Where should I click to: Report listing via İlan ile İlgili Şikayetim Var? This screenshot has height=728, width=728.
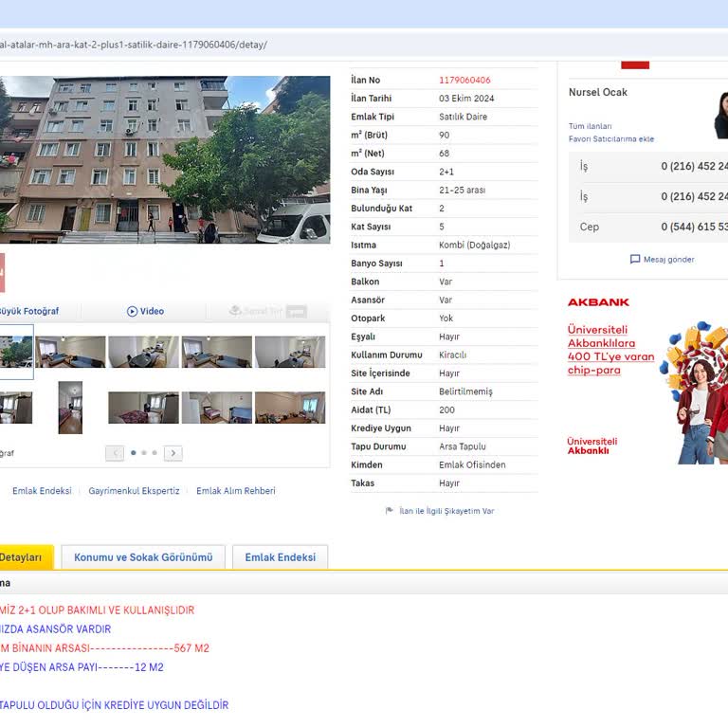(x=446, y=511)
